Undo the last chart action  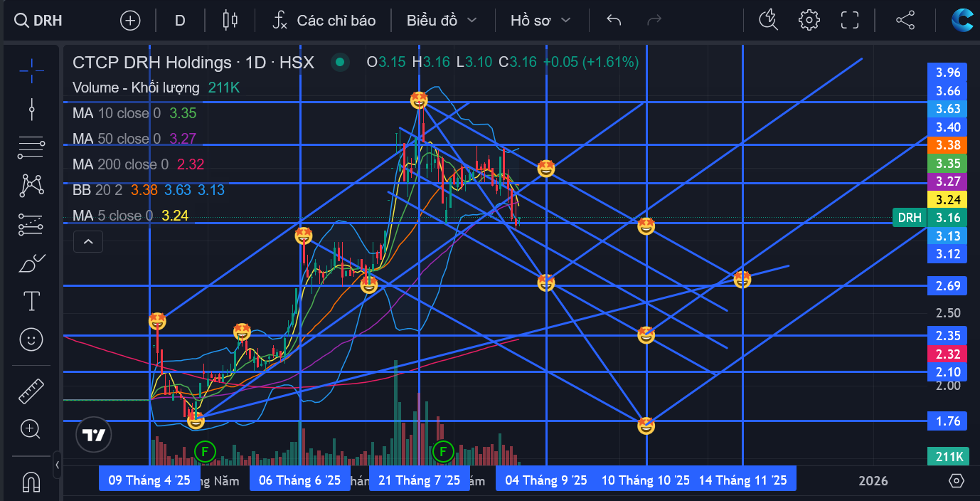pyautogui.click(x=614, y=20)
